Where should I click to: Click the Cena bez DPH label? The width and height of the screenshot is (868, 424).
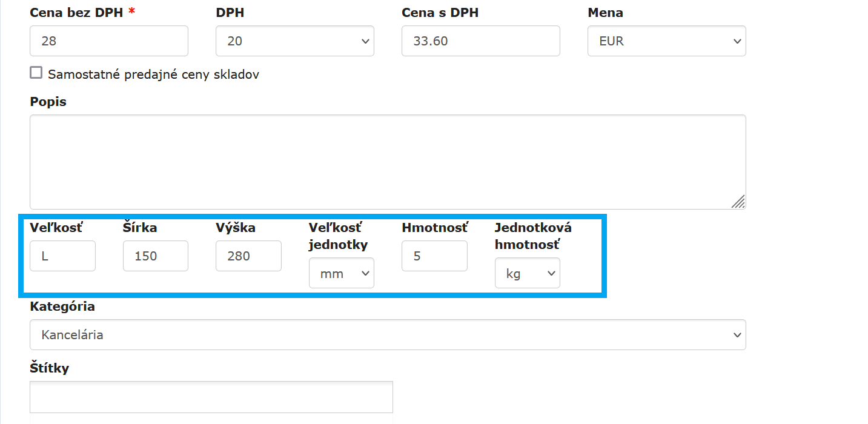point(76,13)
